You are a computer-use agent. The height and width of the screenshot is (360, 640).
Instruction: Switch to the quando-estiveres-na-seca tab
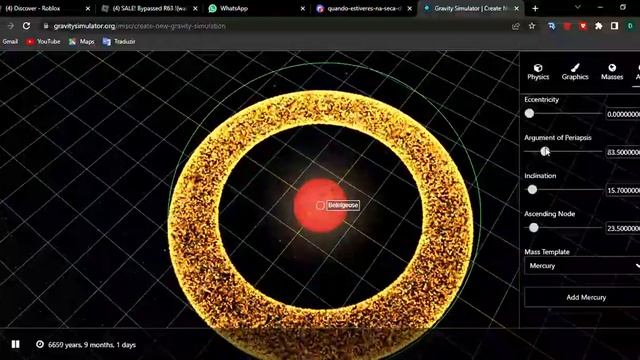(x=364, y=8)
